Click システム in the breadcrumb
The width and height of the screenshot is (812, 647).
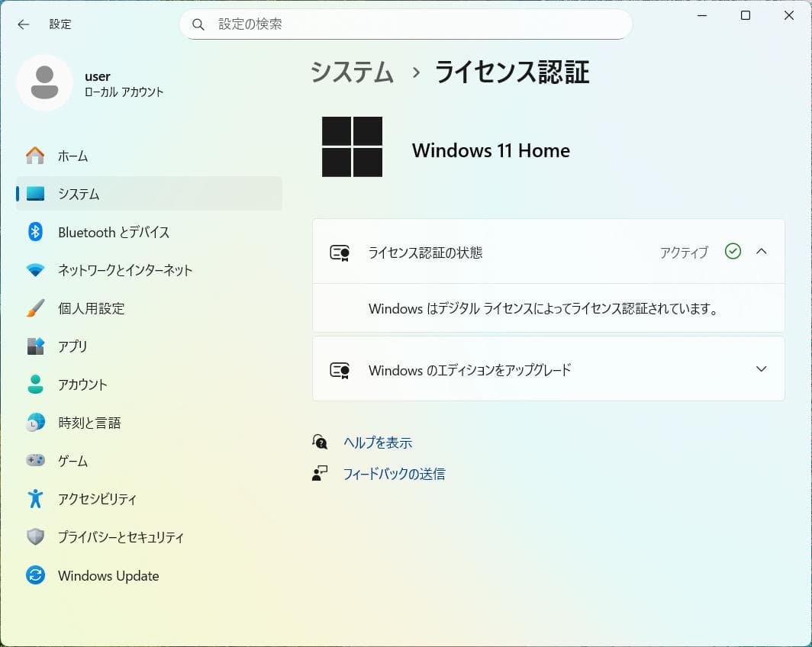352,72
